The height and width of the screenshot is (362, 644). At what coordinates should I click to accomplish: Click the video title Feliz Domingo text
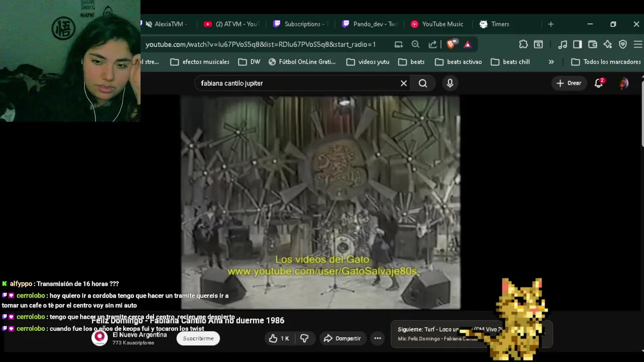click(188, 320)
